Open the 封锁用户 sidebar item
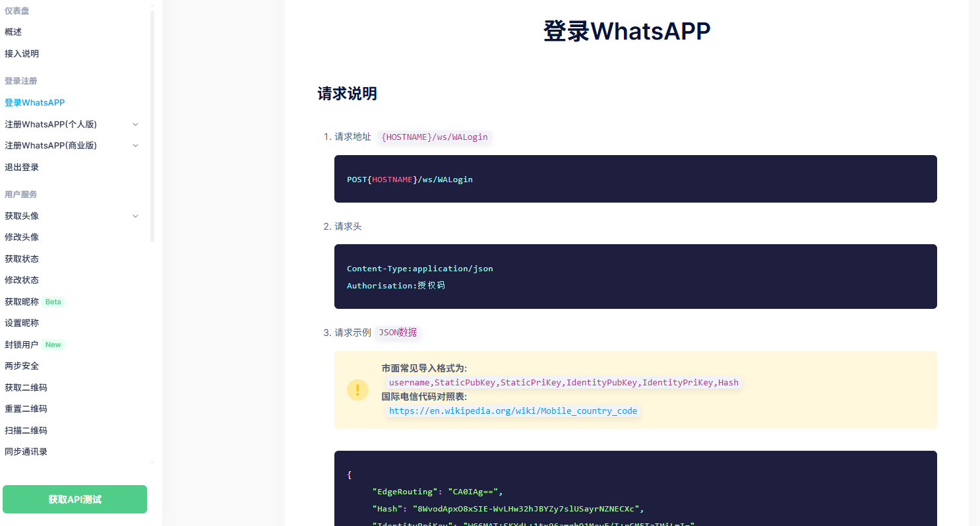The height and width of the screenshot is (526, 980). pyautogui.click(x=22, y=345)
